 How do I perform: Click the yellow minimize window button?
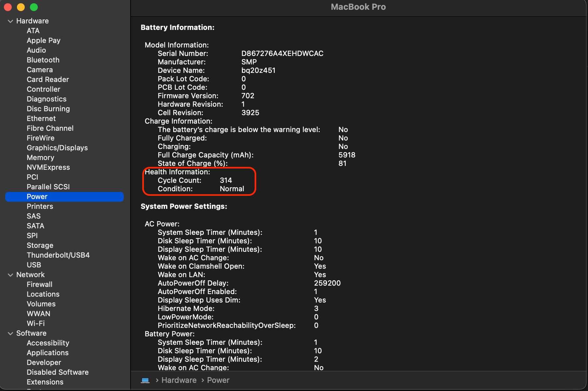pyautogui.click(x=21, y=7)
